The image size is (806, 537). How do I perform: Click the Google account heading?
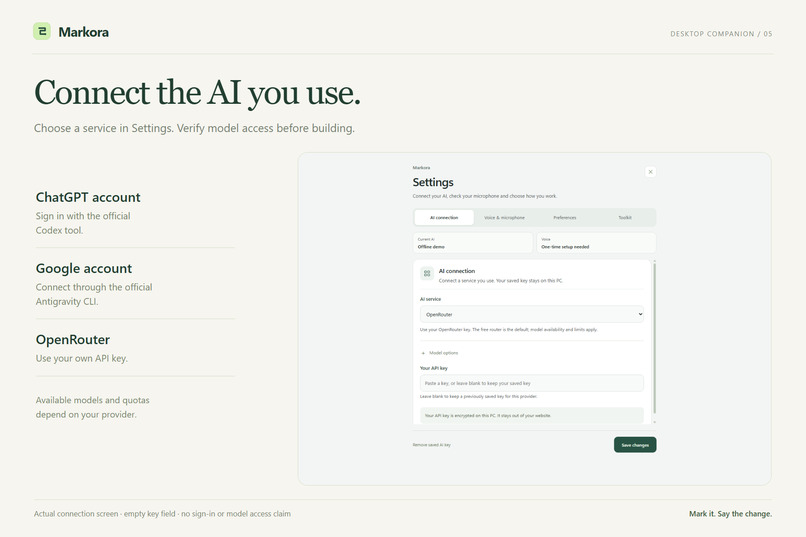(84, 269)
